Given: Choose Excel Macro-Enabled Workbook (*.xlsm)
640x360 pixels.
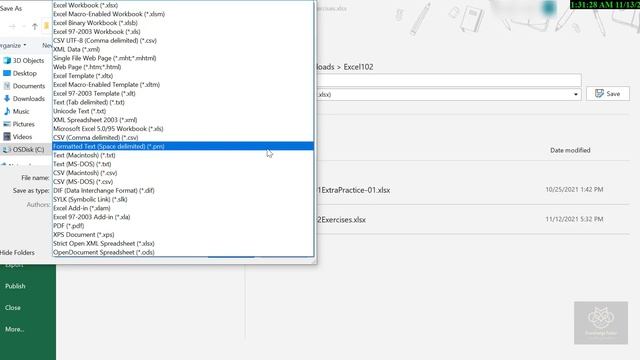Looking at the screenshot, I should coord(183,14).
